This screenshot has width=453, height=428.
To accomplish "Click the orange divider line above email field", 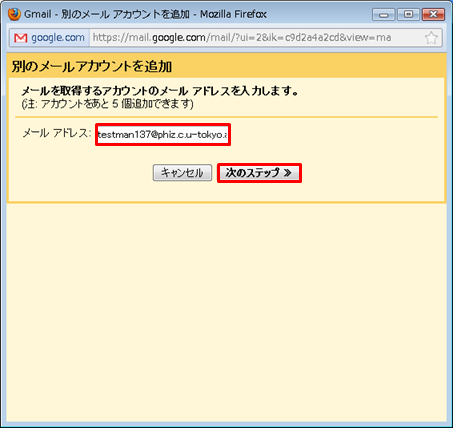I will pos(226,117).
